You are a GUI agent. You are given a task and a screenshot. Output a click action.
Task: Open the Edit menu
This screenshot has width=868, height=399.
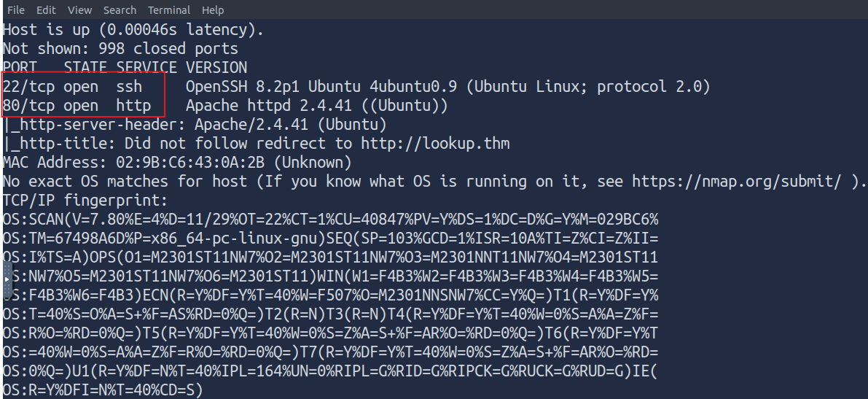46,10
